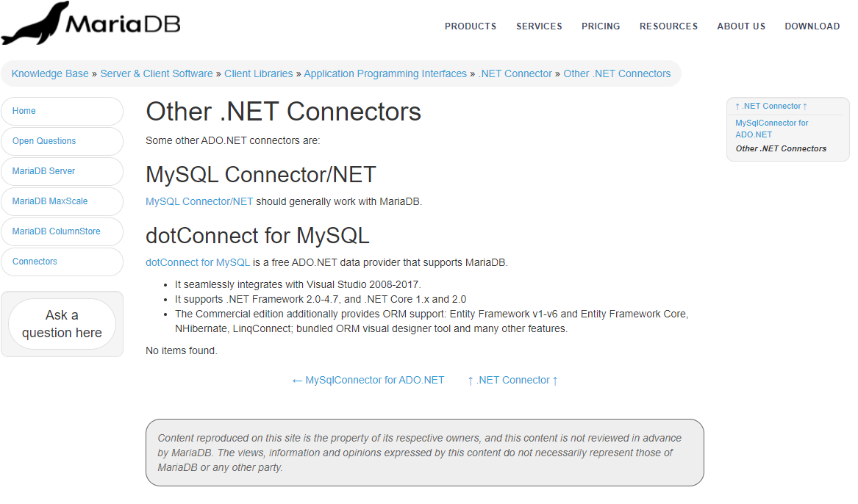Open the Open Questions sidebar item
This screenshot has width=858, height=504.
62,141
